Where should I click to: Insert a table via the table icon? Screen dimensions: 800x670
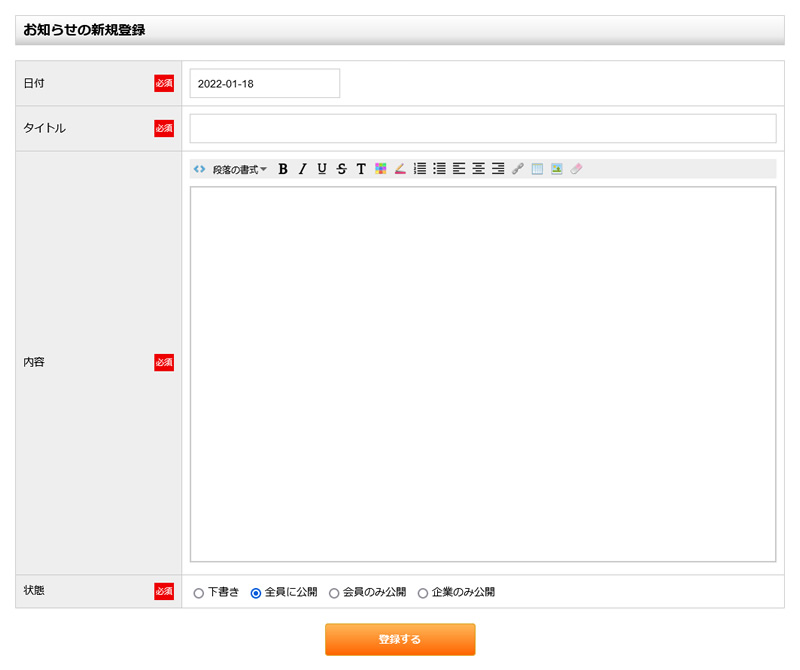coord(537,168)
